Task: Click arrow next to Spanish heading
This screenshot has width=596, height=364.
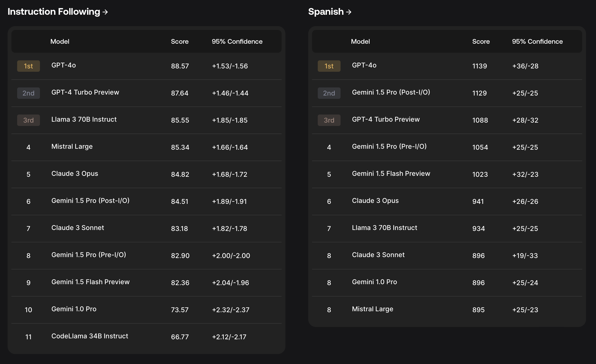Action: (x=349, y=12)
